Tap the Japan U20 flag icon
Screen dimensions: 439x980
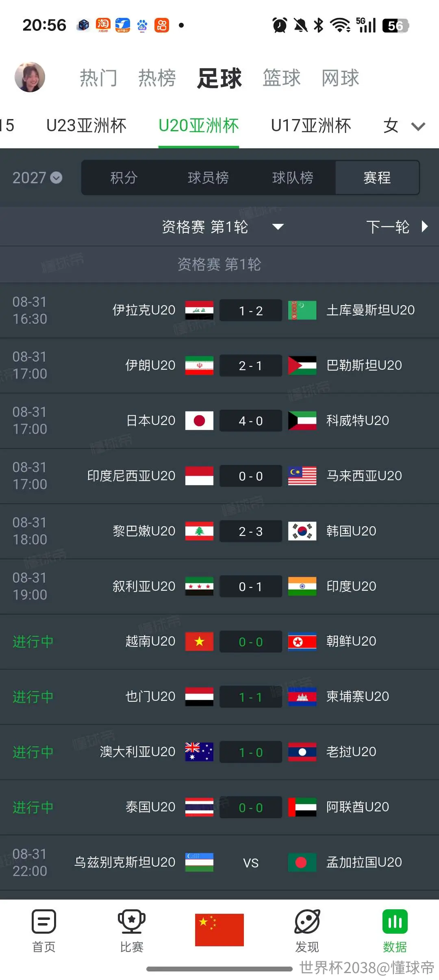[199, 421]
